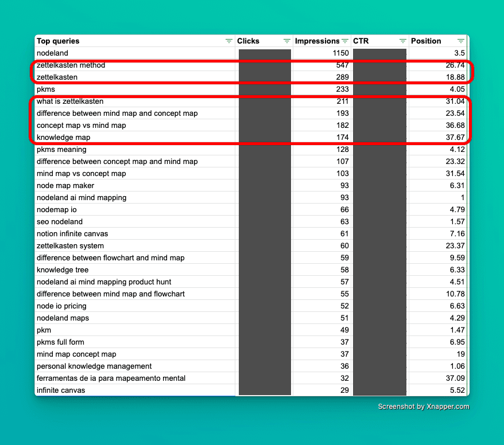This screenshot has width=504, height=445.
Task: Select the Position header cell
Action: (x=438, y=41)
